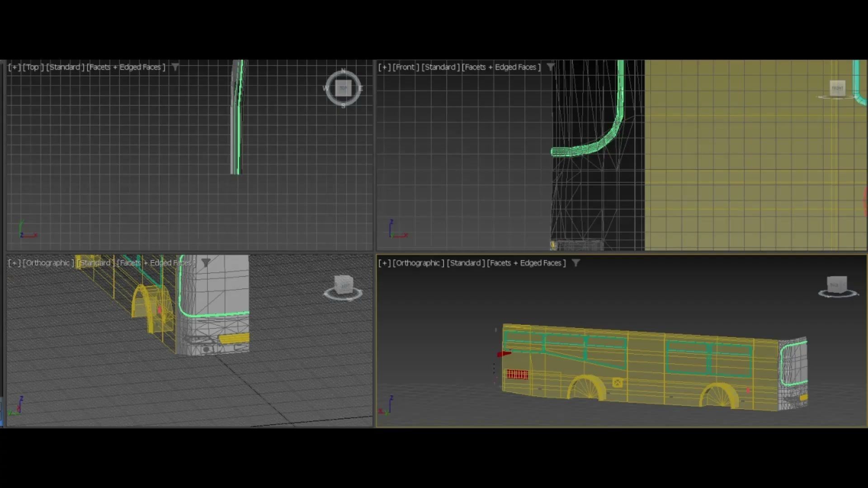Open the [Front] point-of-view menu
This screenshot has height=488, width=868.
click(x=406, y=67)
